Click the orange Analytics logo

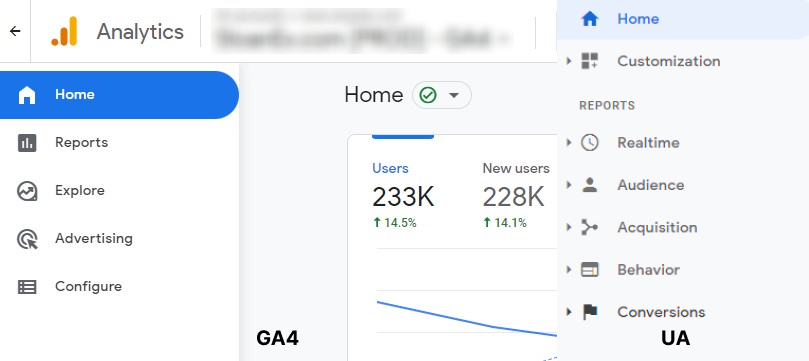click(x=64, y=31)
